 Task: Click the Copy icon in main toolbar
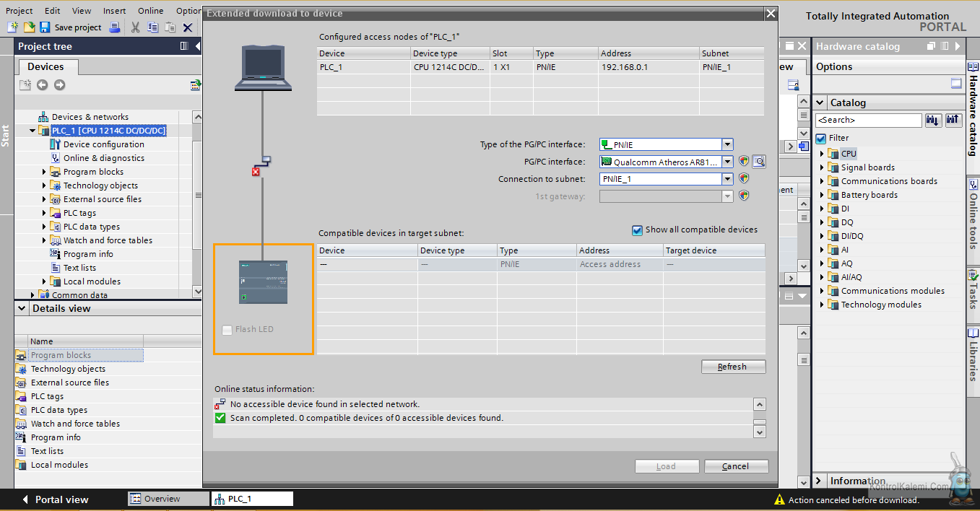pyautogui.click(x=152, y=27)
